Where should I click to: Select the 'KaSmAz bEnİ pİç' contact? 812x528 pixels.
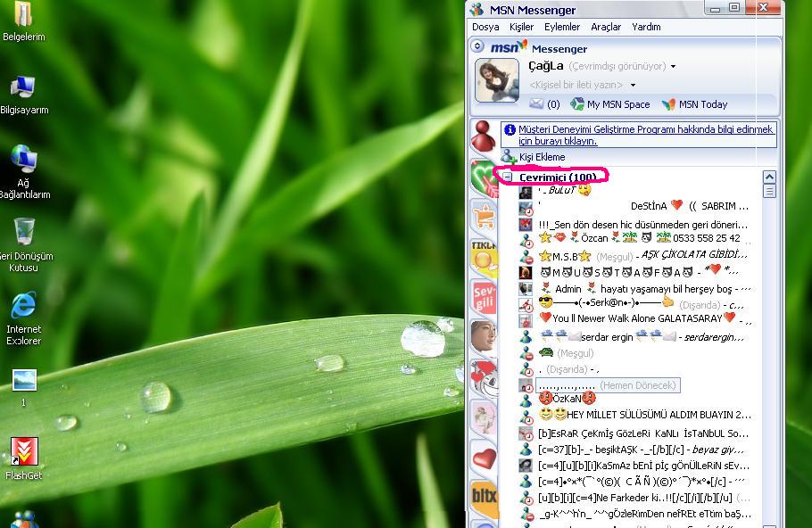pos(643,466)
